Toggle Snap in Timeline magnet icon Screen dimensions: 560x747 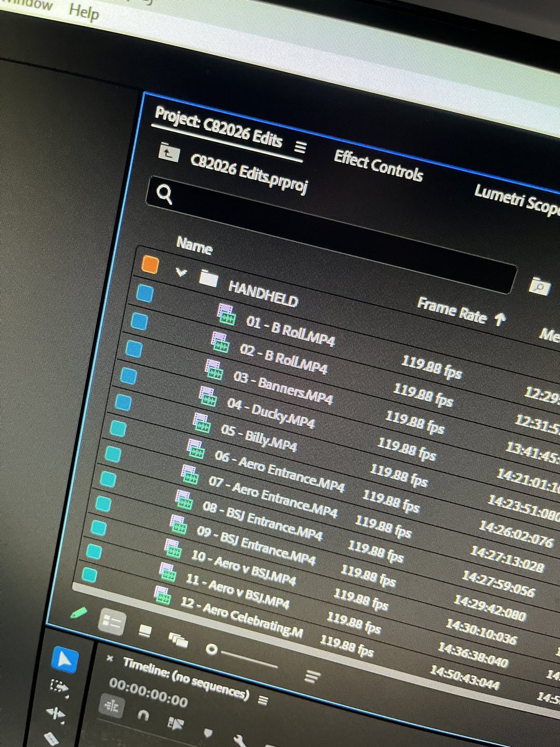[143, 715]
